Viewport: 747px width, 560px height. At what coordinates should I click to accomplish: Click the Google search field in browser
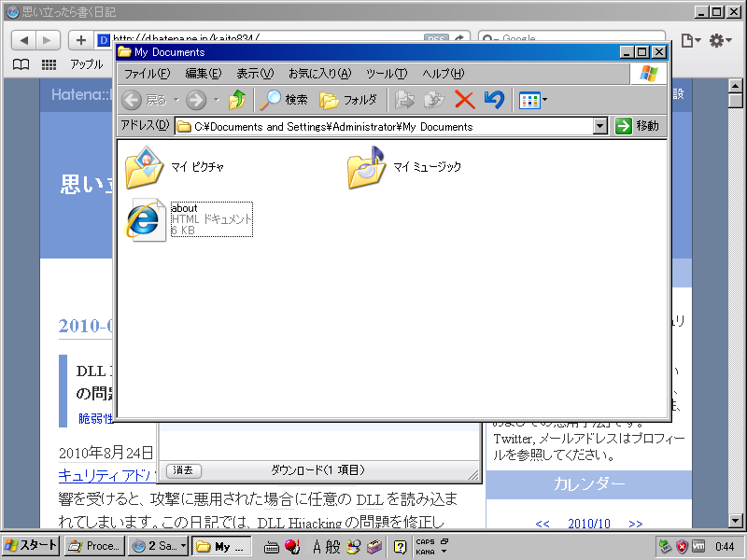(571, 36)
